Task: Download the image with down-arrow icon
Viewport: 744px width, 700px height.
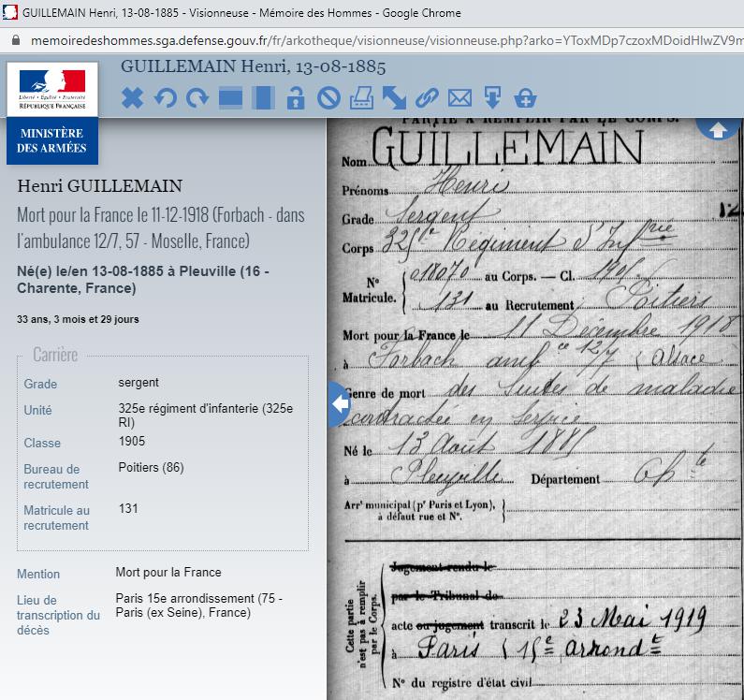Action: point(492,98)
